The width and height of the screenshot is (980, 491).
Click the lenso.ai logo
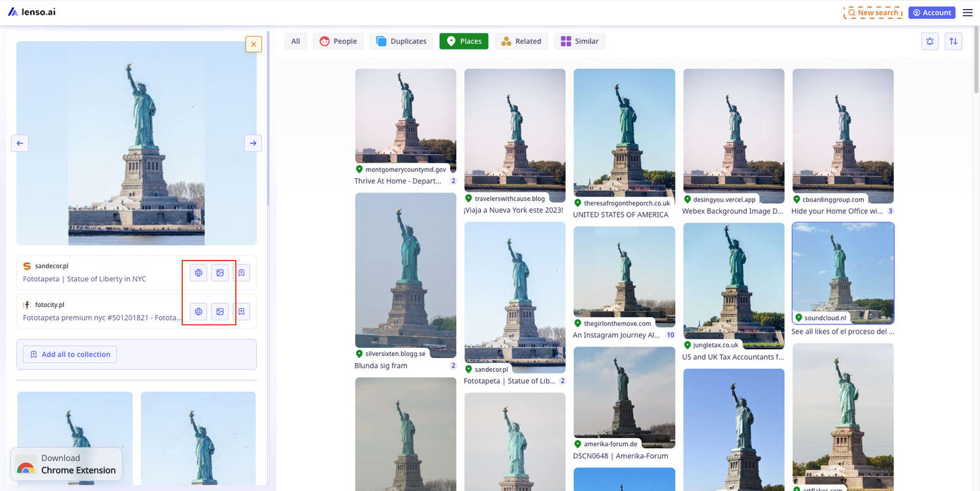coord(32,12)
